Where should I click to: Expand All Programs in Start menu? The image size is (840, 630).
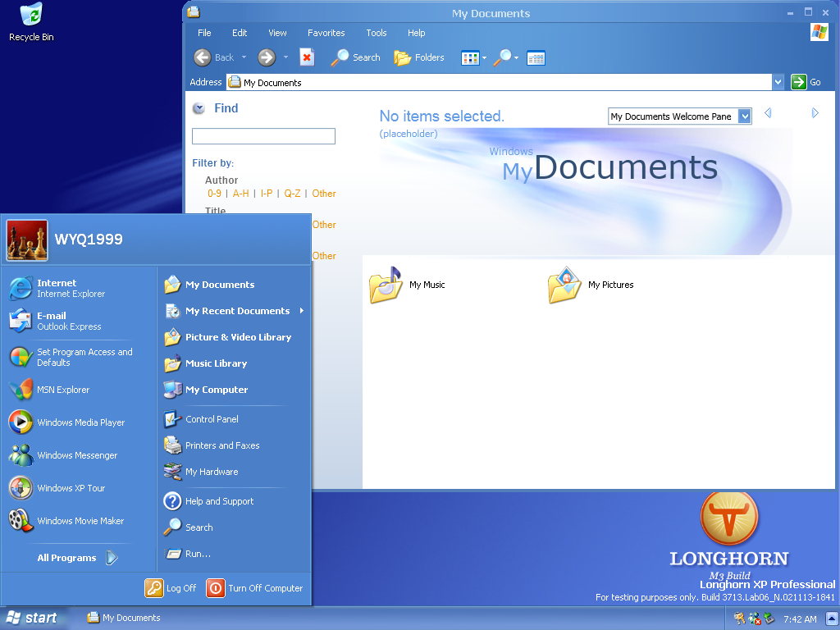coord(77,558)
